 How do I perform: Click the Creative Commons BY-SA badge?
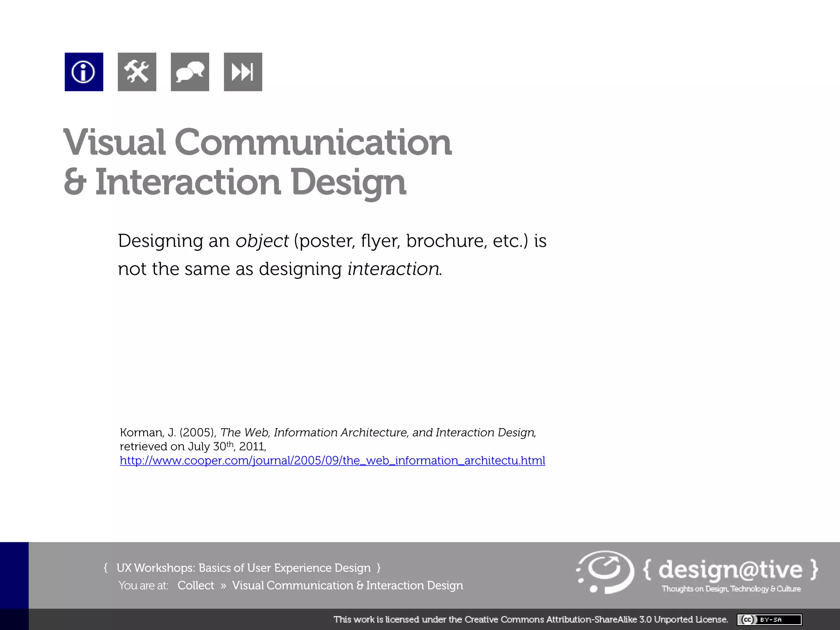point(769,619)
